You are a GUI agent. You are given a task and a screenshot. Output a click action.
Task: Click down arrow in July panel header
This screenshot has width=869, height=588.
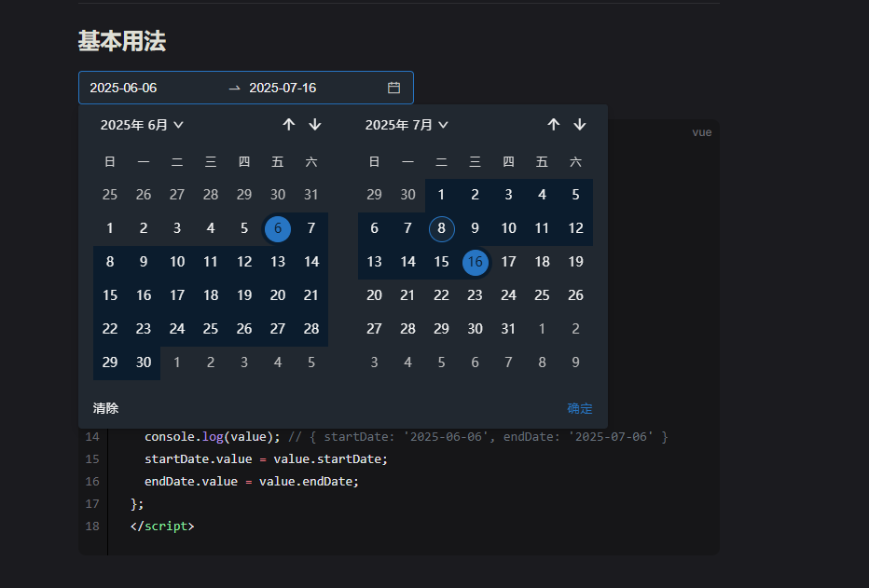click(x=580, y=125)
